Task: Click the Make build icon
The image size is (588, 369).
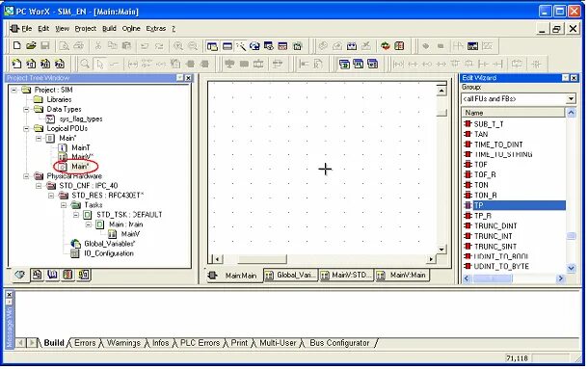Action: 352,46
